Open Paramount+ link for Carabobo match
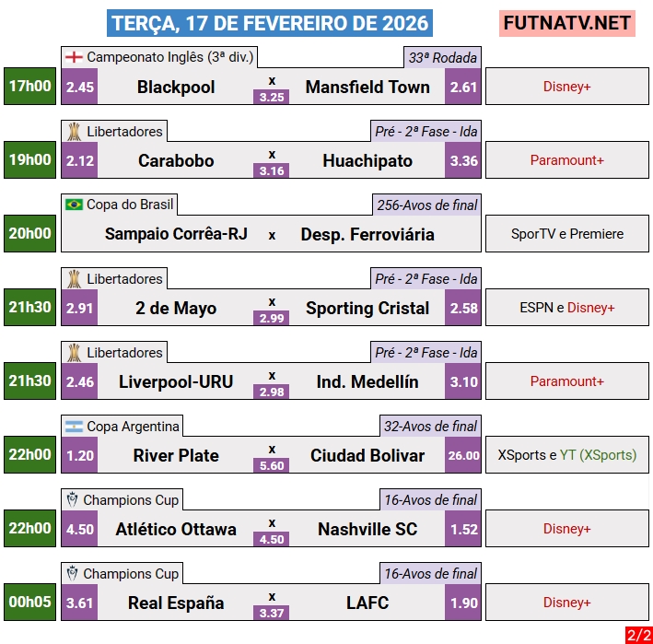 pos(567,160)
